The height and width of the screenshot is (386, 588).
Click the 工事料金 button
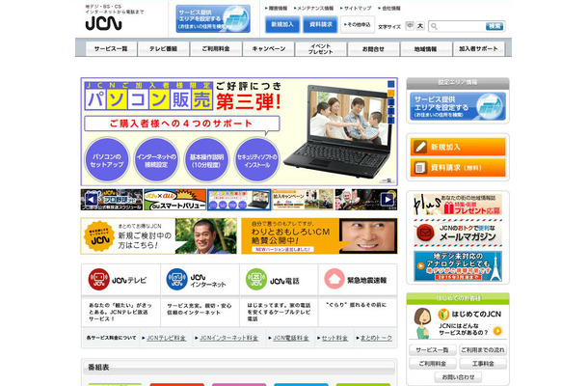(483, 364)
